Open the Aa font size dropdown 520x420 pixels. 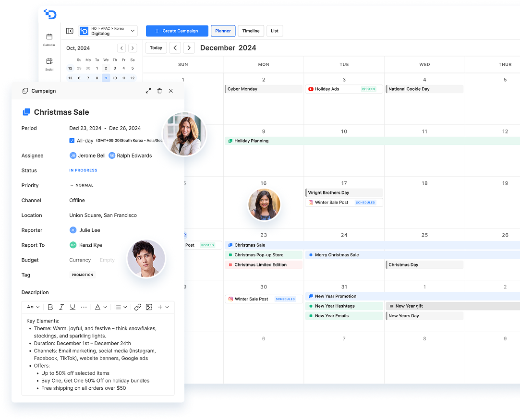pyautogui.click(x=33, y=307)
